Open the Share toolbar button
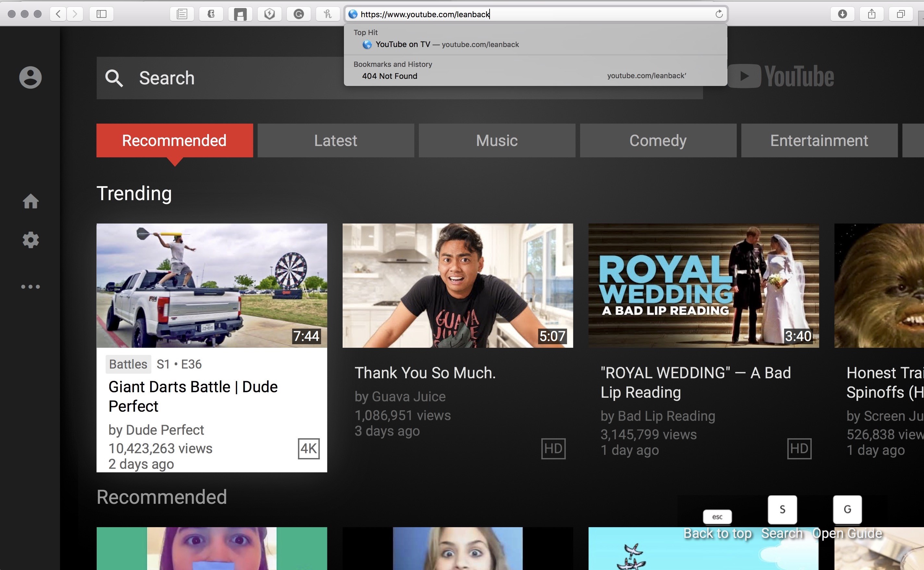 (x=871, y=14)
